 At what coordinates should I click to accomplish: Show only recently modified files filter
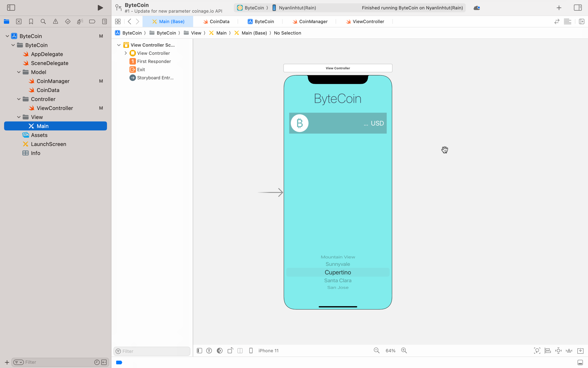click(97, 362)
